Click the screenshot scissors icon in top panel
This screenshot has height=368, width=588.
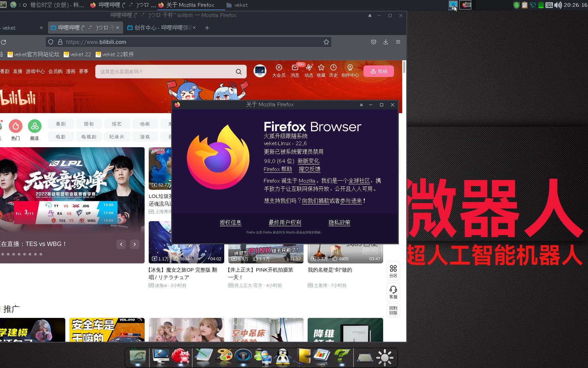[453, 5]
